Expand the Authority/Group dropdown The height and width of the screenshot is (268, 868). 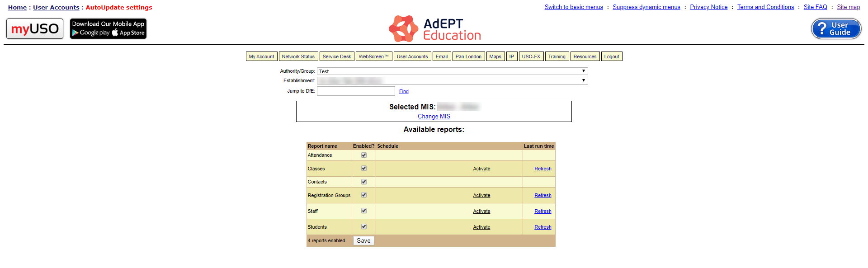point(452,71)
